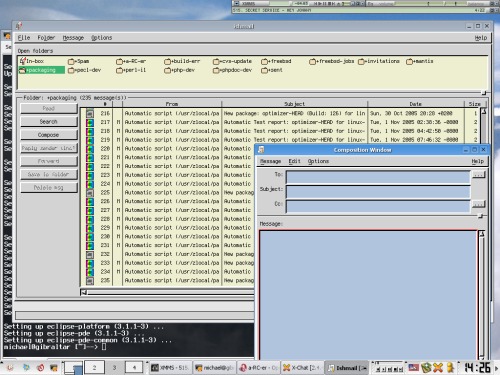Click the Read button
This screenshot has width=500, height=375.
[x=49, y=109]
